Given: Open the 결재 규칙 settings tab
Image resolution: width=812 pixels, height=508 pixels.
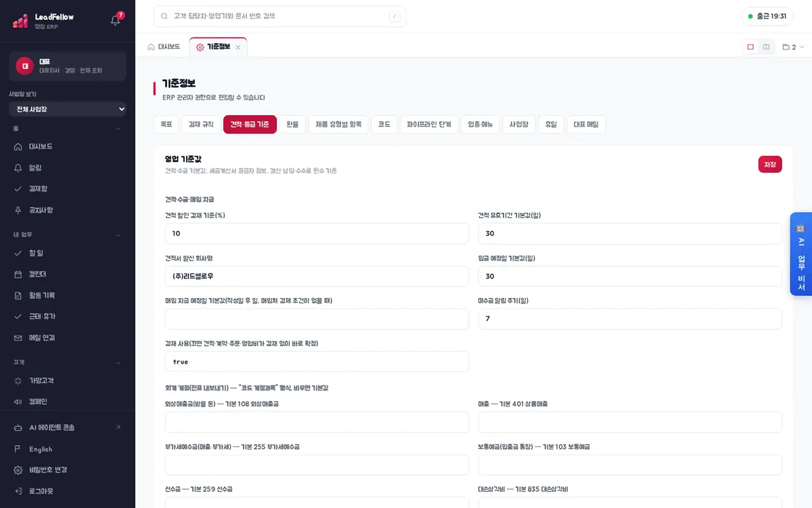Looking at the screenshot, I should point(201,125).
